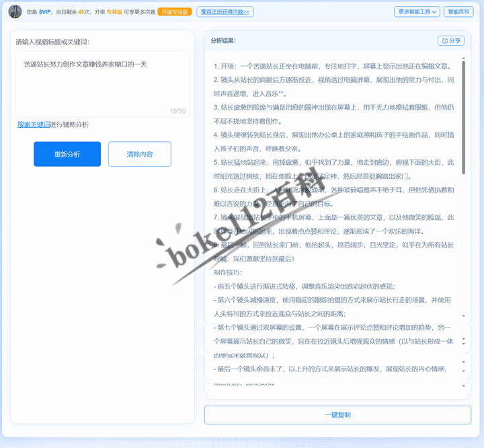The image size is (484, 448).
Task: Click the user avatar icon
Action: pos(15,11)
